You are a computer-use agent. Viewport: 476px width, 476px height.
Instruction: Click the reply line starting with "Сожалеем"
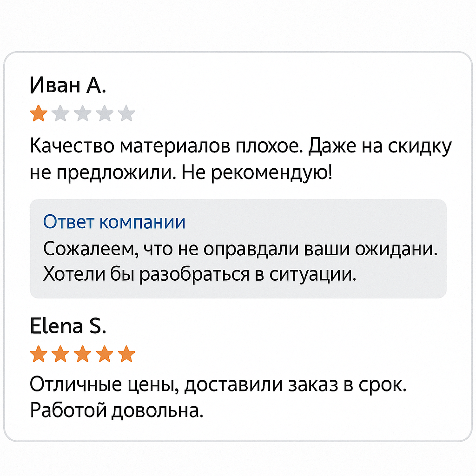point(240,249)
